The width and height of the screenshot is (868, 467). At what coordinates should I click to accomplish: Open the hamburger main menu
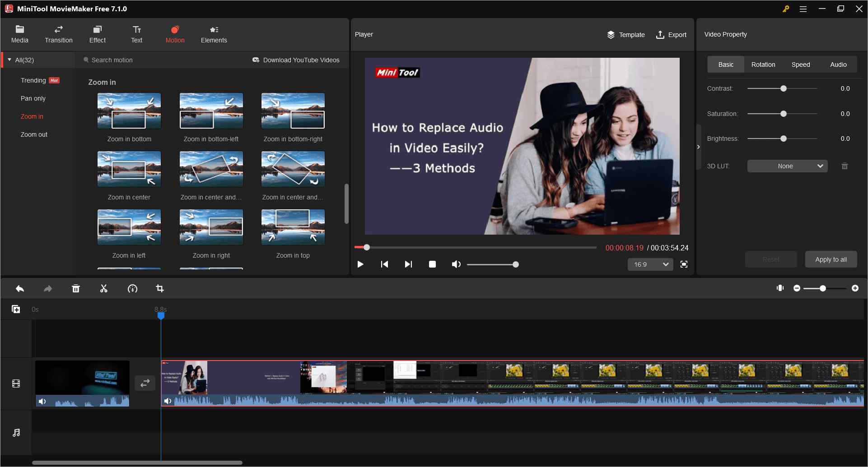pyautogui.click(x=803, y=9)
